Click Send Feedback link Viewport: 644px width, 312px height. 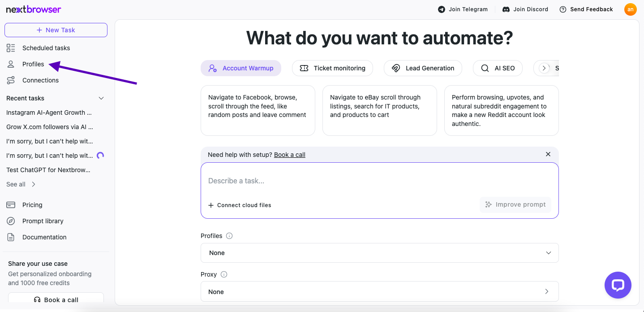click(586, 9)
